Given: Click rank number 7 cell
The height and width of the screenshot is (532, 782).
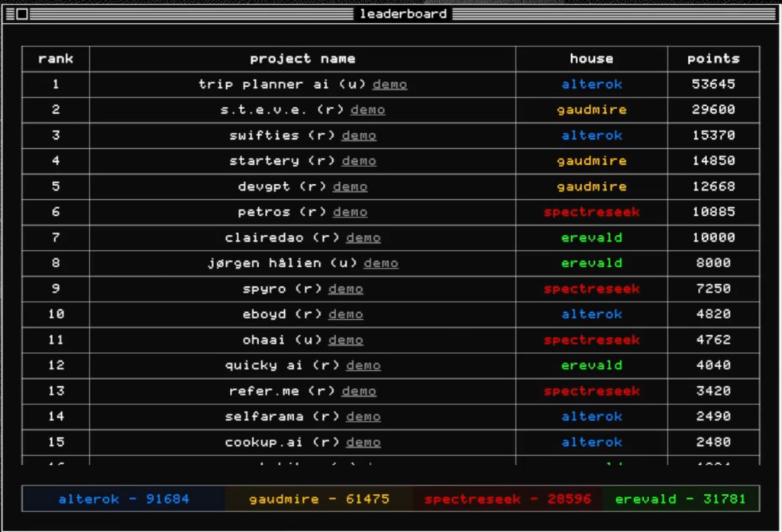Looking at the screenshot, I should point(56,238).
